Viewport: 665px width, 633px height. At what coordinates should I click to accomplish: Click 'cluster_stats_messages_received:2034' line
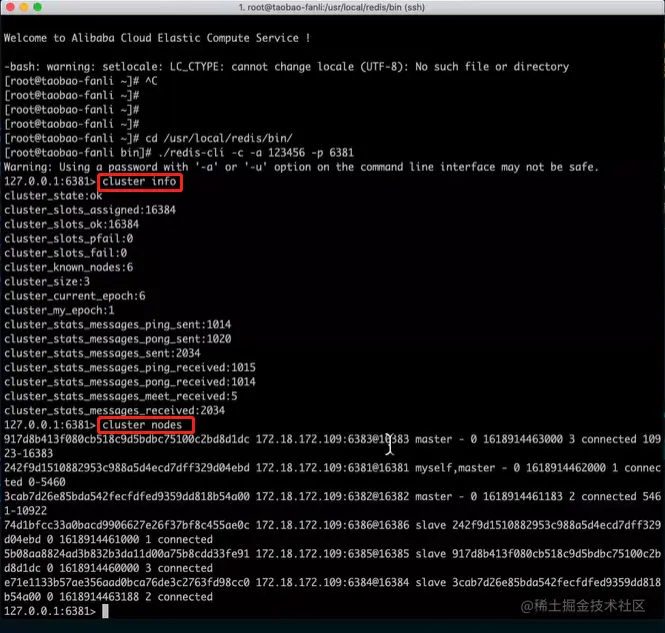[115, 410]
